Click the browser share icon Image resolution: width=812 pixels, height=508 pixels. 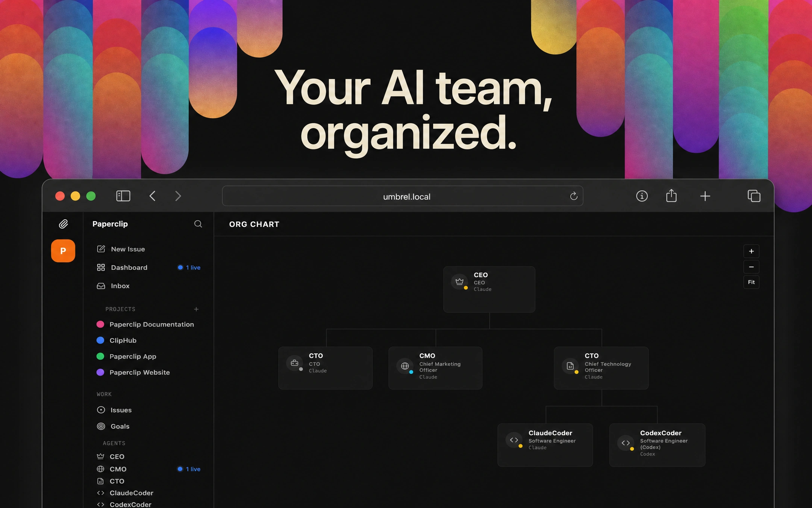(671, 195)
